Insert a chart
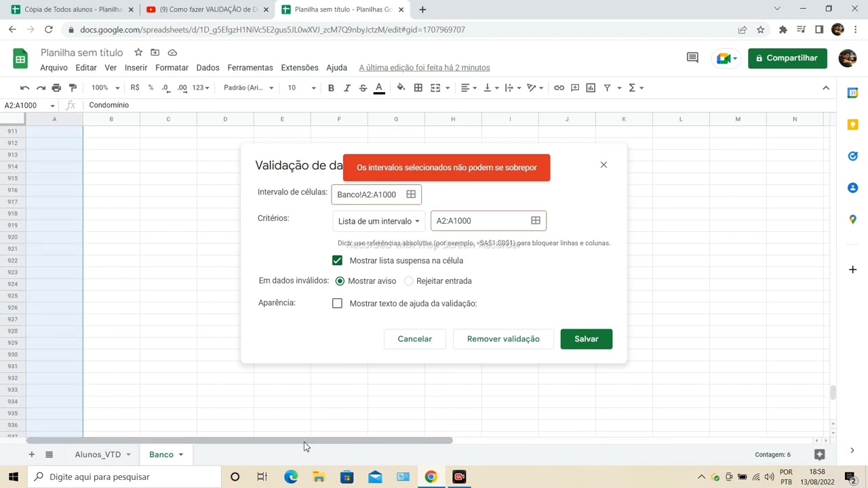 (x=591, y=87)
